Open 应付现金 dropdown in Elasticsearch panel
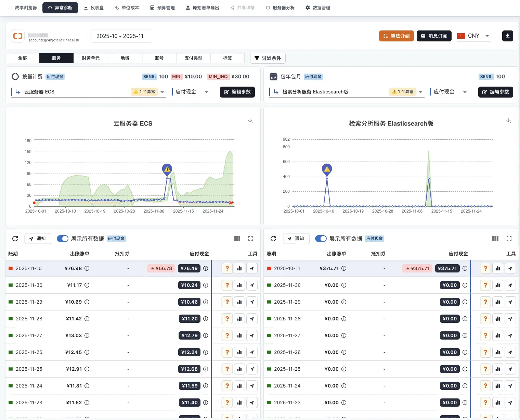520x420 pixels. pos(465,92)
